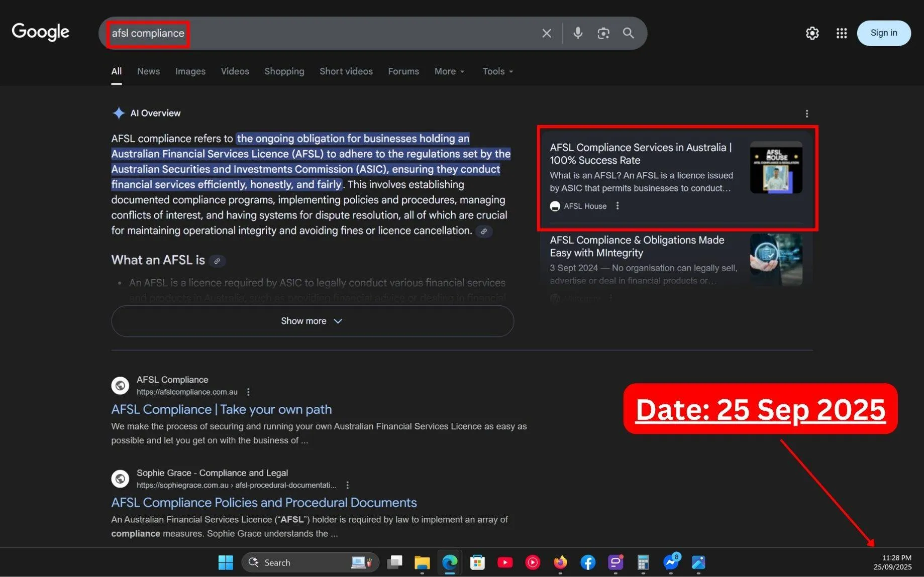924x577 pixels.
Task: Switch to the Images tab
Action: (190, 71)
